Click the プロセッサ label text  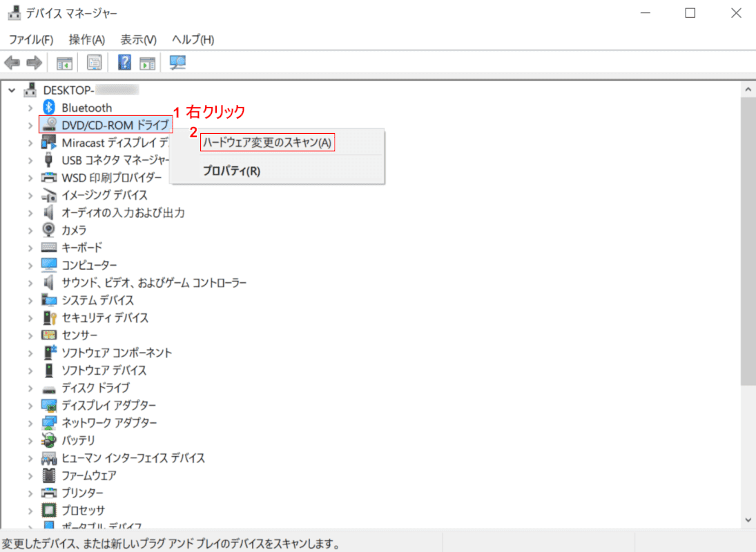(x=84, y=510)
